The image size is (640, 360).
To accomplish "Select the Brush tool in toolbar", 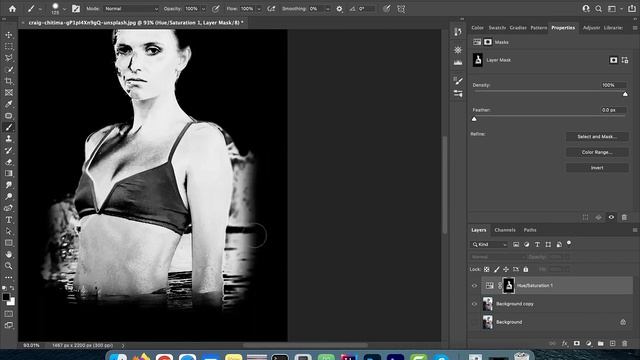I will pyautogui.click(x=9, y=127).
